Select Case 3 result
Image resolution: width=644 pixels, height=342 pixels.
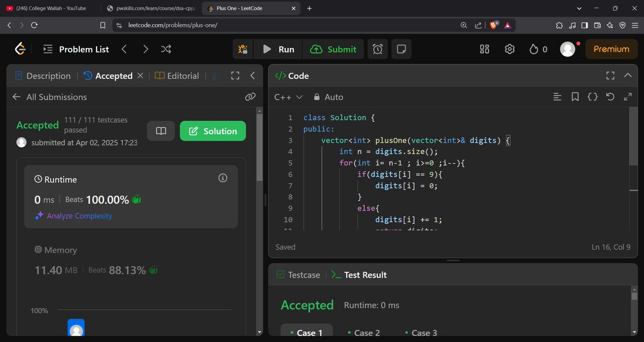(x=421, y=333)
